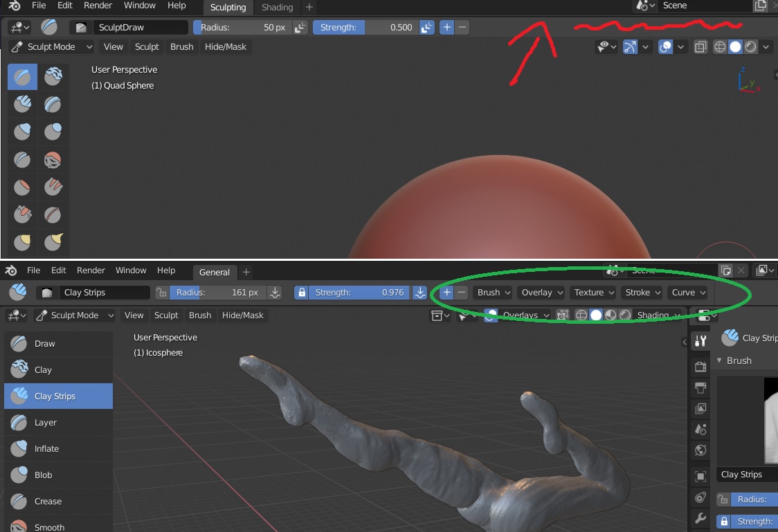Toggle X-ray mode in the upper window
The width and height of the screenshot is (778, 532).
700,47
